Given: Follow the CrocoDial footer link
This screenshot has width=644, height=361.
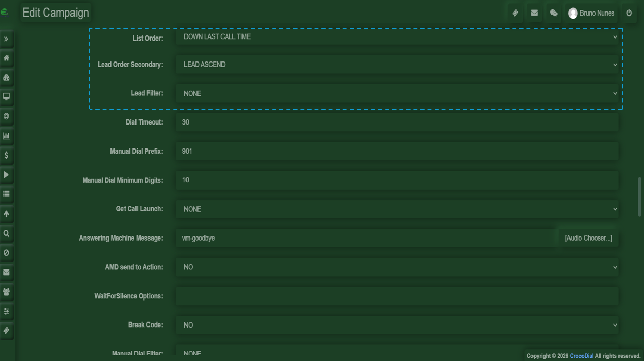Looking at the screenshot, I should pyautogui.click(x=581, y=356).
